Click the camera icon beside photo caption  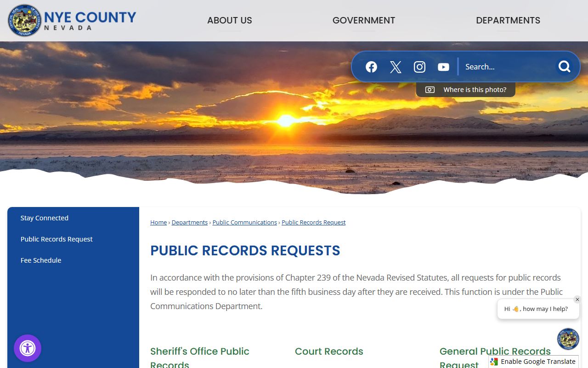pyautogui.click(x=430, y=90)
